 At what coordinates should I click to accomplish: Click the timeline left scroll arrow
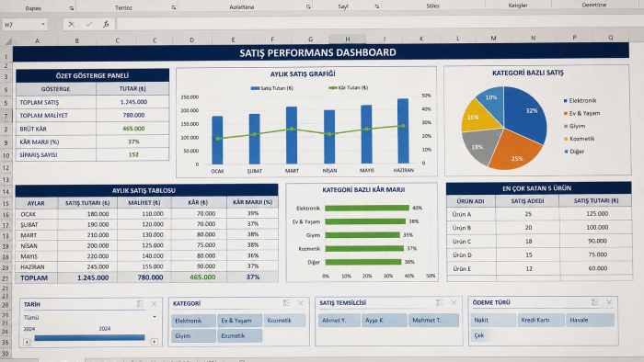coord(27,342)
